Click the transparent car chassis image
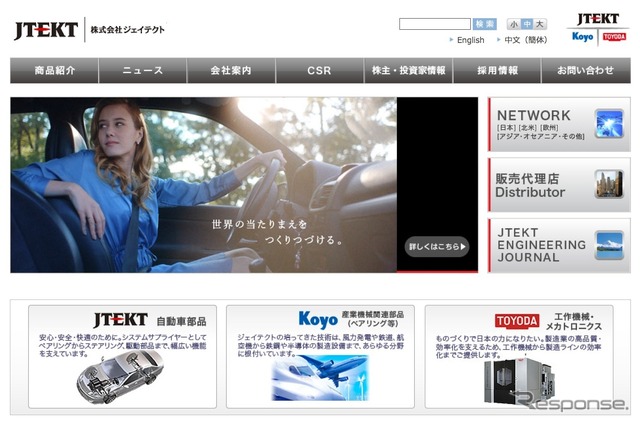This screenshot has width=640, height=423. (x=120, y=377)
